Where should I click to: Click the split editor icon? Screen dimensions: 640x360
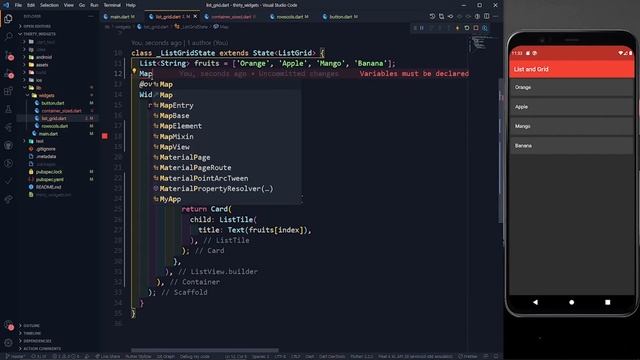(x=487, y=16)
